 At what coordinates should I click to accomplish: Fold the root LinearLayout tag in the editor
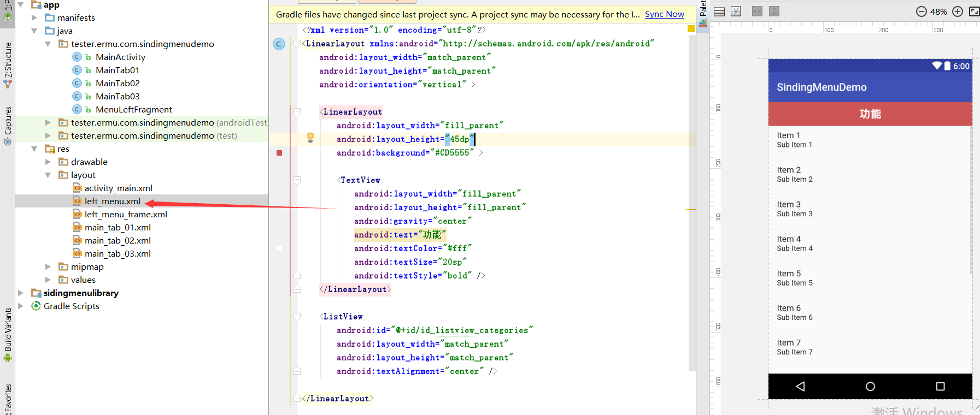297,44
